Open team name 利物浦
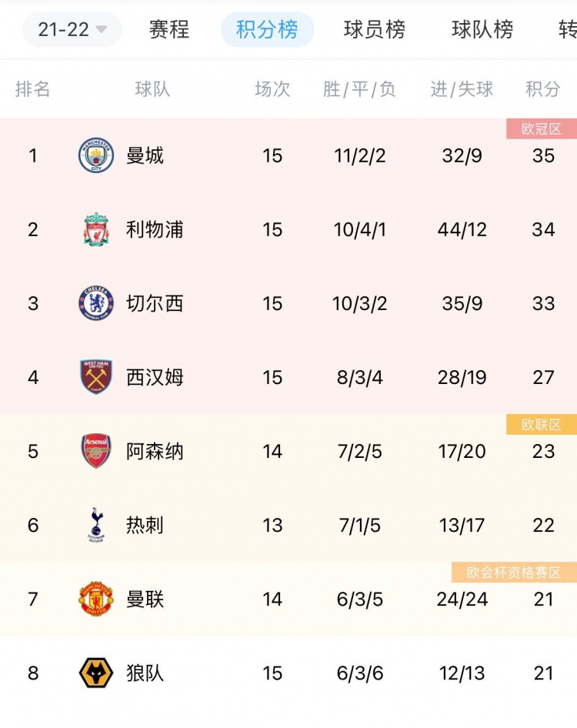 (155, 229)
